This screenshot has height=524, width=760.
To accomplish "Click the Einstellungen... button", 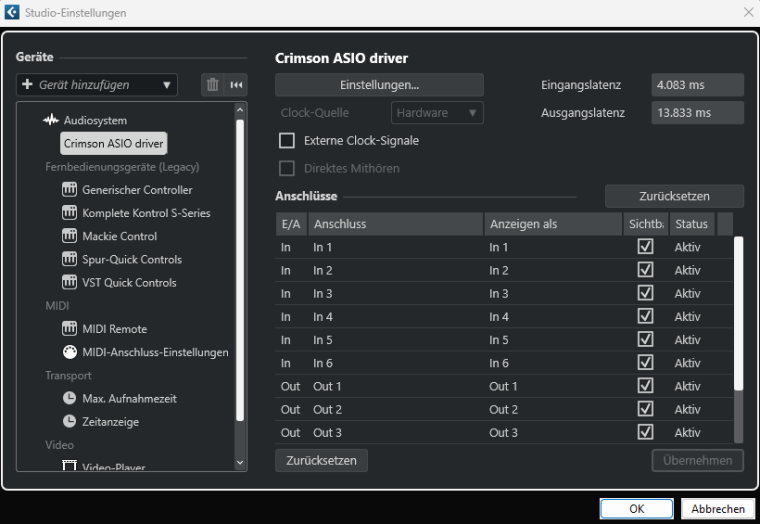I will point(379,85).
